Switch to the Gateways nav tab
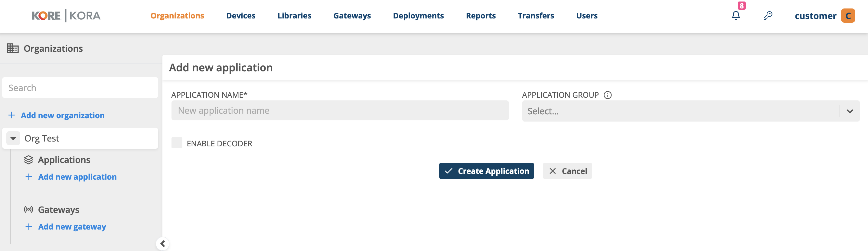The width and height of the screenshot is (868, 251). 352,15
